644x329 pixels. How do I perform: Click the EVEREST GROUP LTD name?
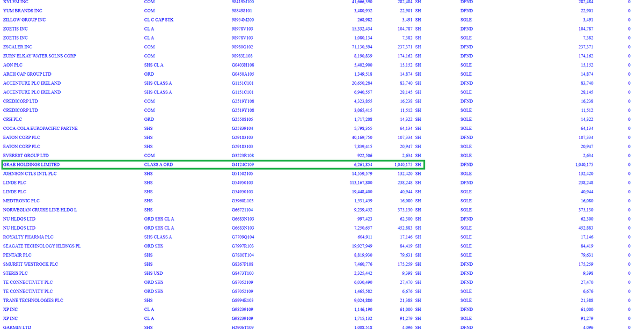(26, 156)
